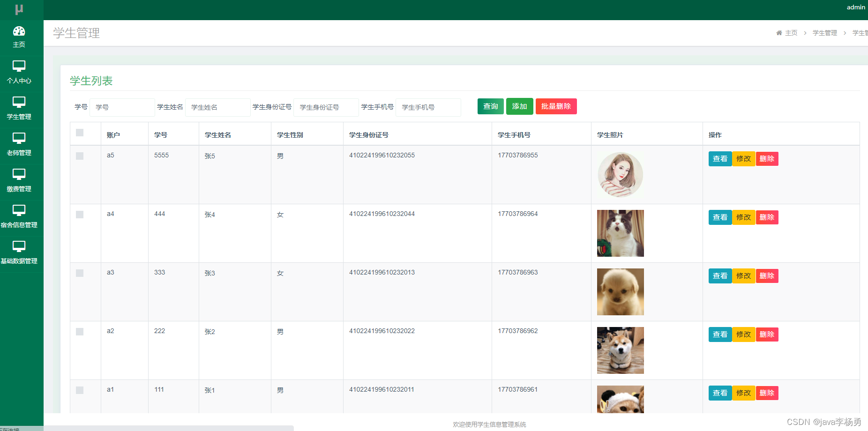This screenshot has width=868, height=431.
Task: Focus the 学号 search input field
Action: (122, 107)
